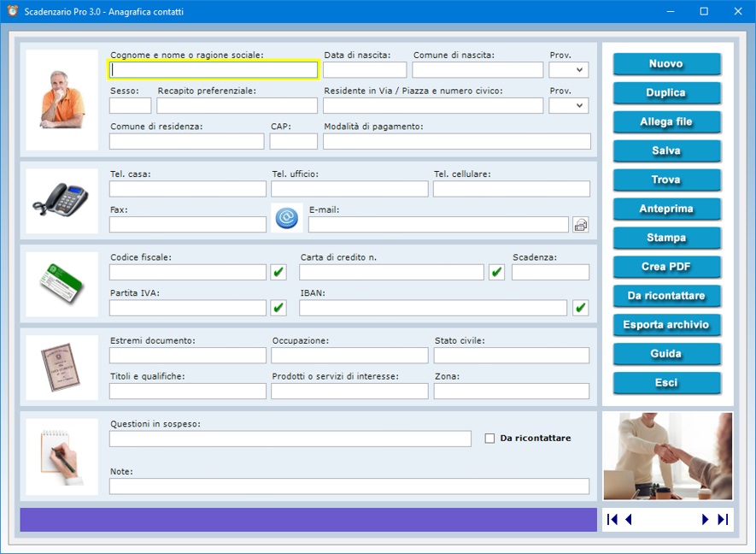Click the Zona field
756x554 pixels.
[x=511, y=391]
